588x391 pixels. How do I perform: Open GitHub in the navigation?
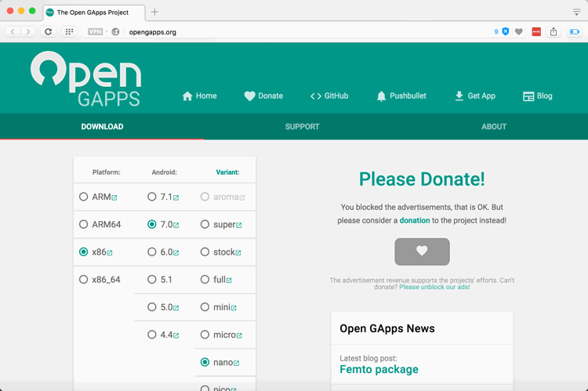[329, 96]
